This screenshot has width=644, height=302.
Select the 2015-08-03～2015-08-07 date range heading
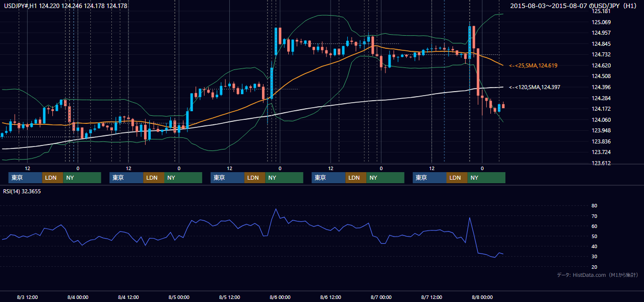pyautogui.click(x=574, y=6)
